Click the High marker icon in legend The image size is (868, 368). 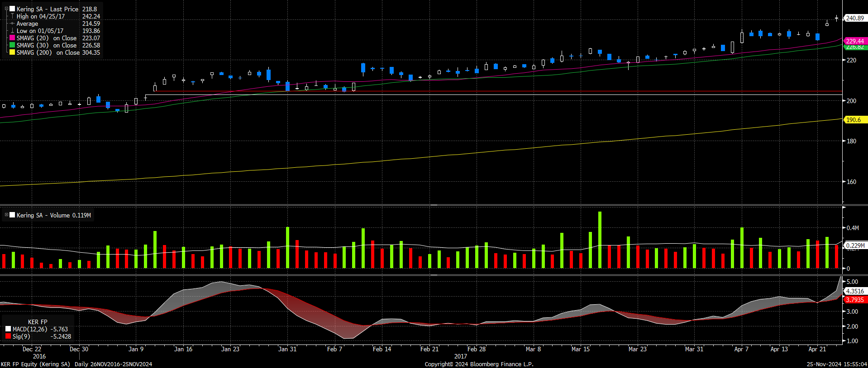13,16
